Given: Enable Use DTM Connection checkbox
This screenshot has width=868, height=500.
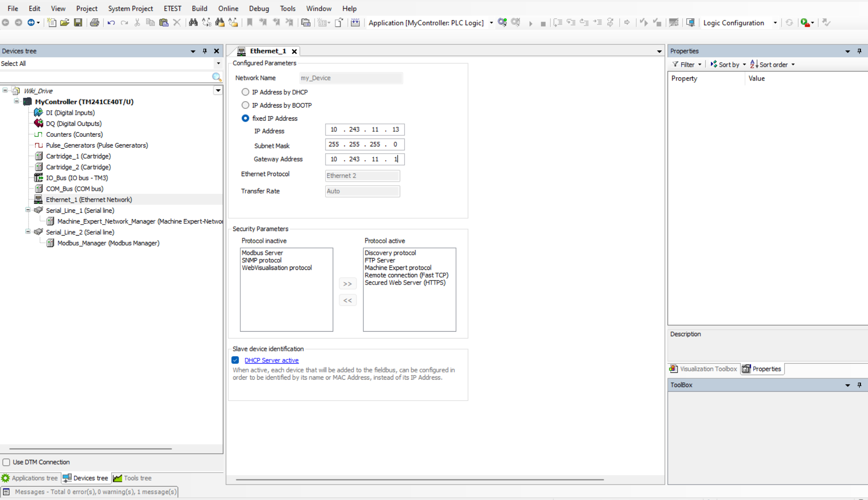Looking at the screenshot, I should click(6, 462).
